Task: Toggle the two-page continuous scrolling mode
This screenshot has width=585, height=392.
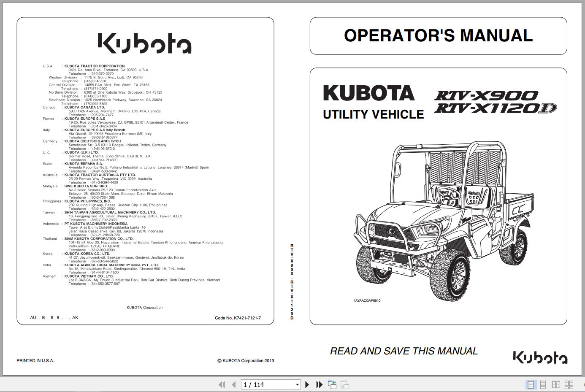Action: [x=569, y=384]
